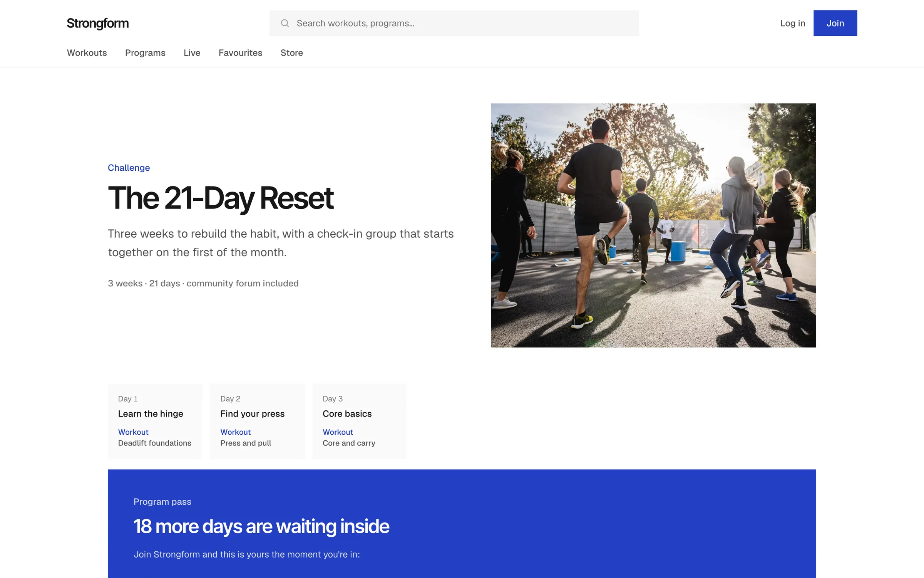This screenshot has height=578, width=924.
Task: Click the Program pass label
Action: (162, 502)
